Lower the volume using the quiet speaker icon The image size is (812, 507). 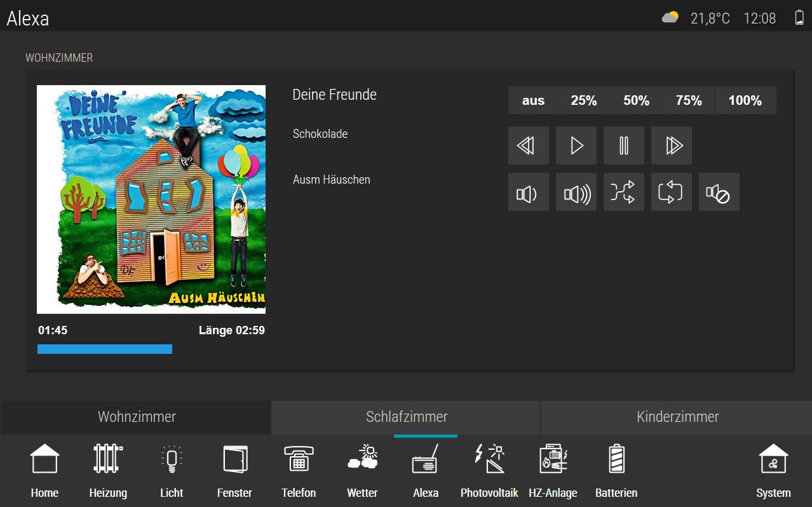click(x=528, y=192)
